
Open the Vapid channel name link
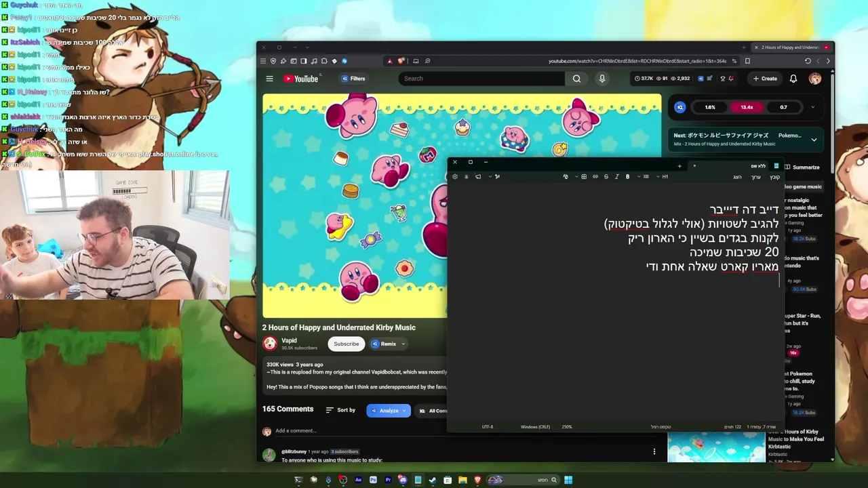[290, 340]
